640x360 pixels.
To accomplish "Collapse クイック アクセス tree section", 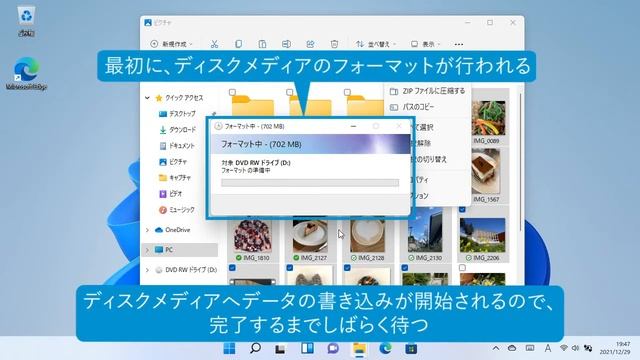I will [x=147, y=98].
